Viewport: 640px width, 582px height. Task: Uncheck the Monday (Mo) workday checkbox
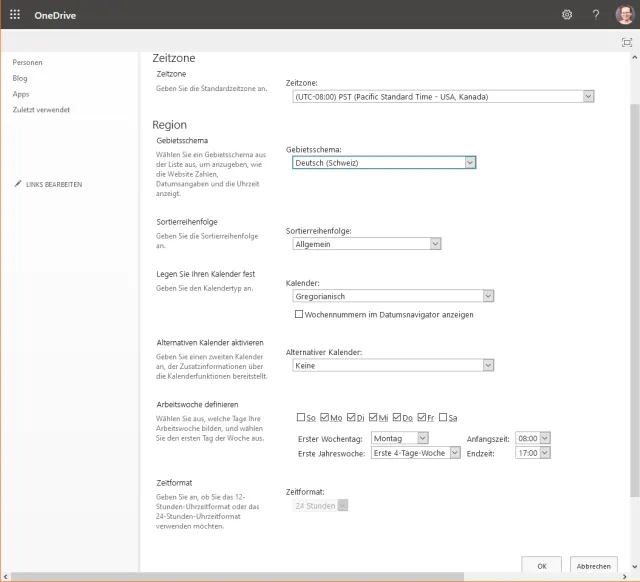(323, 417)
